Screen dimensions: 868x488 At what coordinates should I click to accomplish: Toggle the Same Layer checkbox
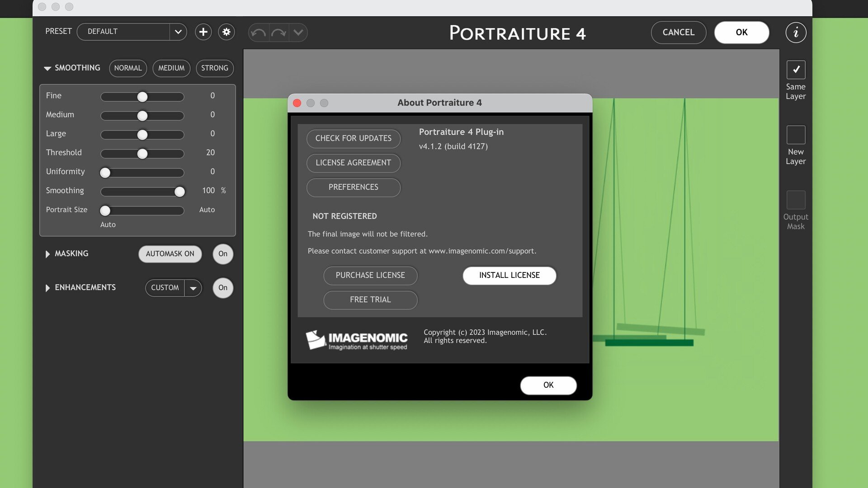click(796, 70)
